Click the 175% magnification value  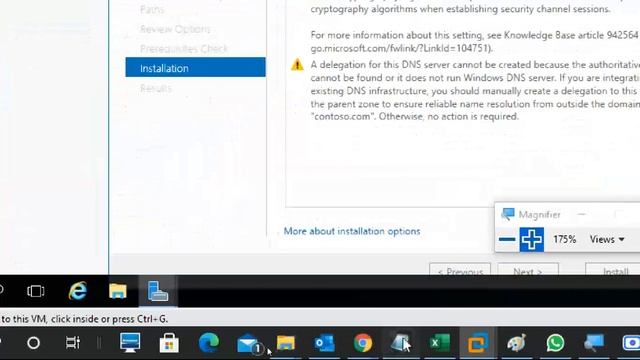click(564, 239)
